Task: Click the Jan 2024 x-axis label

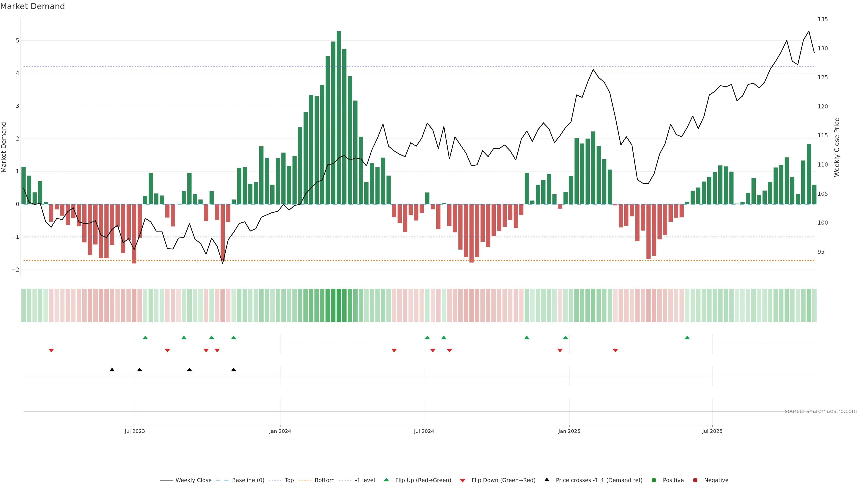Action: click(280, 431)
